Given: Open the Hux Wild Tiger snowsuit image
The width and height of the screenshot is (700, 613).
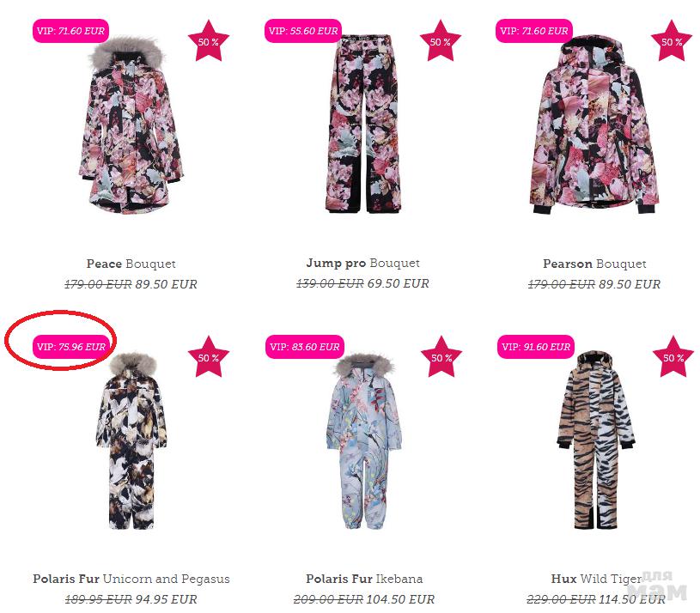Looking at the screenshot, I should pos(595,440).
